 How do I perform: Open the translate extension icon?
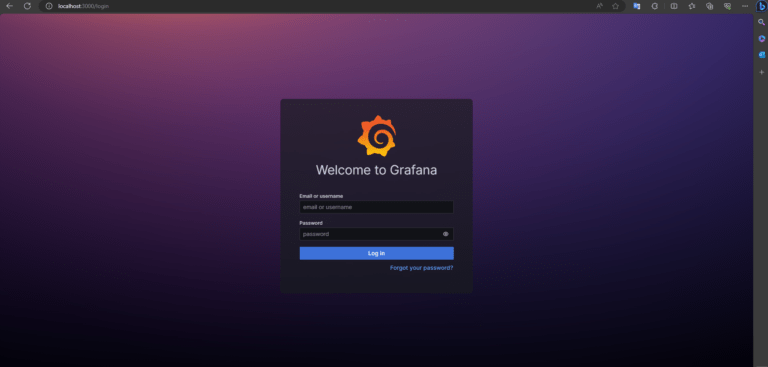click(637, 6)
